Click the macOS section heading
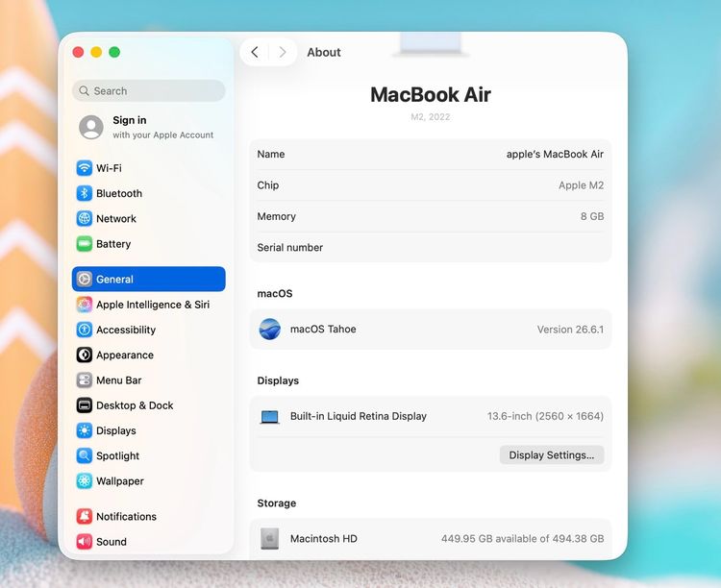This screenshot has width=721, height=588. (275, 293)
